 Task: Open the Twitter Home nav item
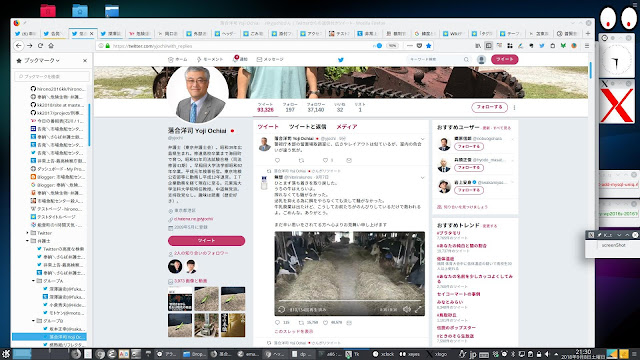click(x=178, y=60)
